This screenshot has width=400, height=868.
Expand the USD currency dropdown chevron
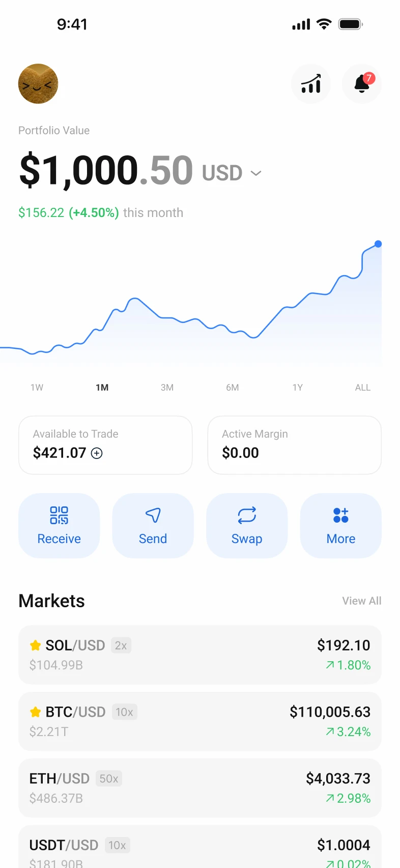coord(256,173)
